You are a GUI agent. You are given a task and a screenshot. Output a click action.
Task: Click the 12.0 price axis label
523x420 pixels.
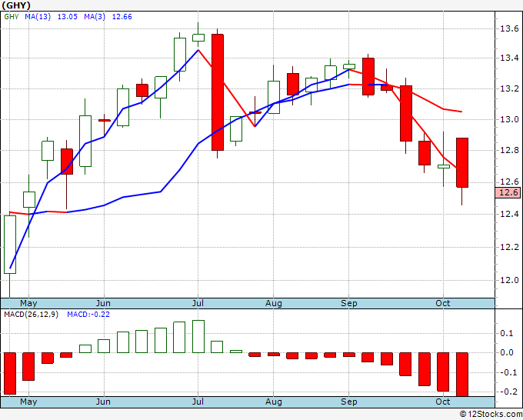pyautogui.click(x=509, y=280)
